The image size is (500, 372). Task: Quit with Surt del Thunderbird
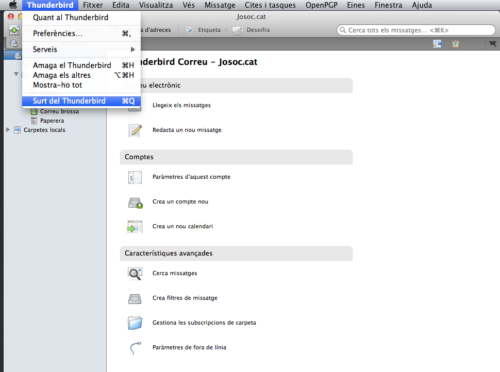click(x=81, y=101)
